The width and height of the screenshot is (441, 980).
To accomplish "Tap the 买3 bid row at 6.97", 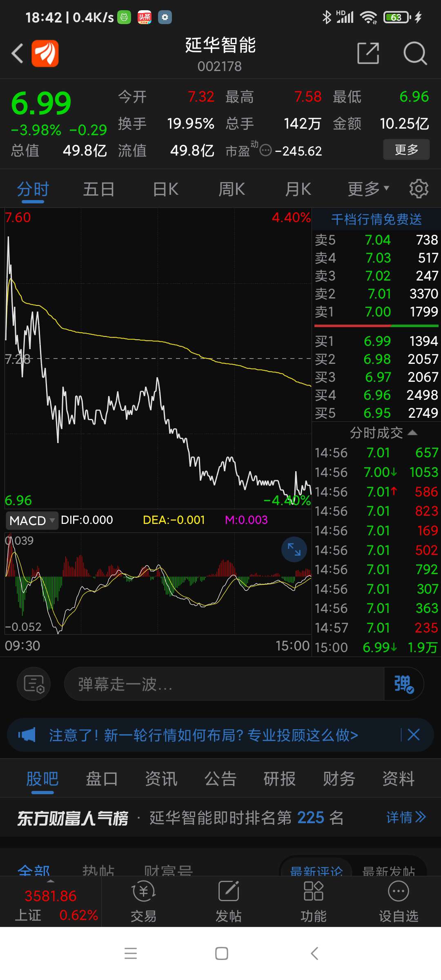I will 376,377.
